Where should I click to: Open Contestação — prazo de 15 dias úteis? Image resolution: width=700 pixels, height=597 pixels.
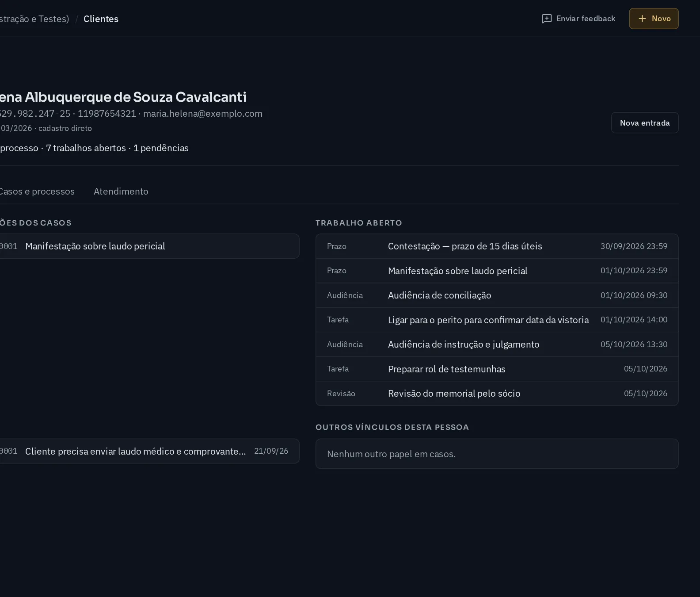(x=497, y=246)
